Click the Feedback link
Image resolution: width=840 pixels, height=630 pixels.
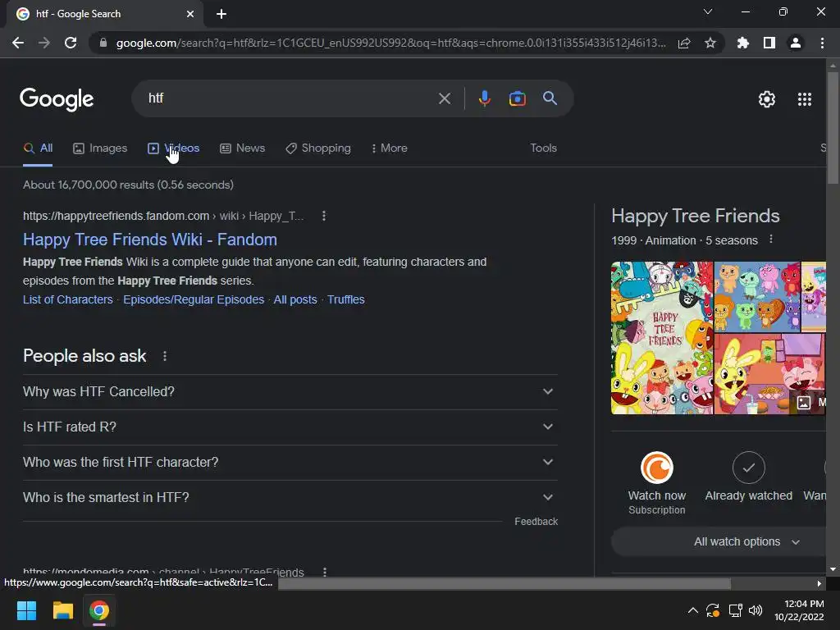point(536,521)
